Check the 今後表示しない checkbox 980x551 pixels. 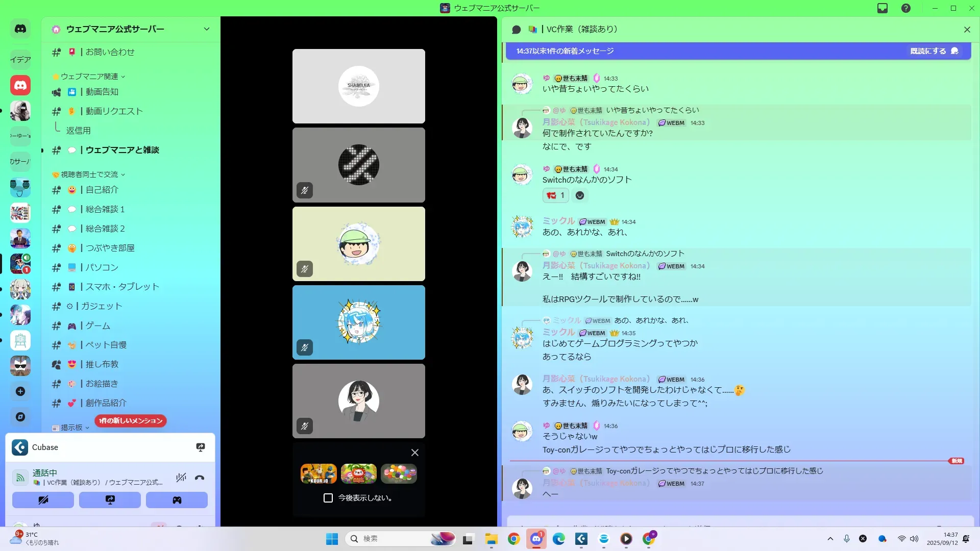(x=328, y=498)
